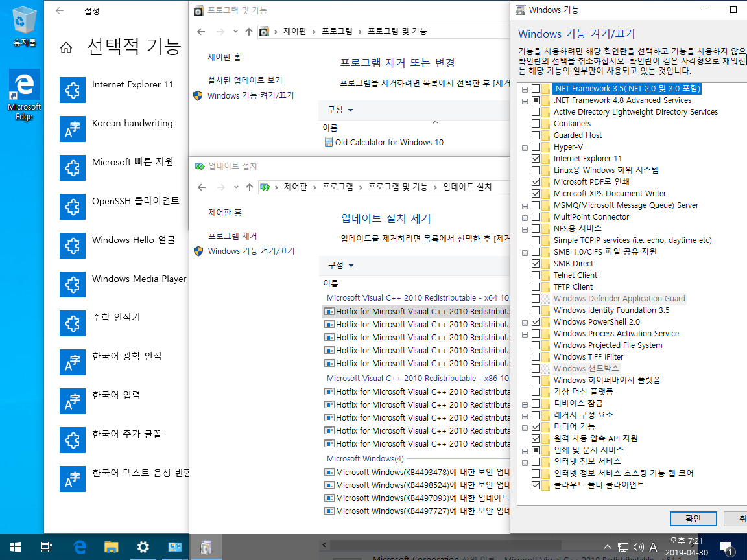This screenshot has width=747, height=560.
Task: Open the 구성 dropdown in 프로그램 및 기능
Action: point(340,110)
